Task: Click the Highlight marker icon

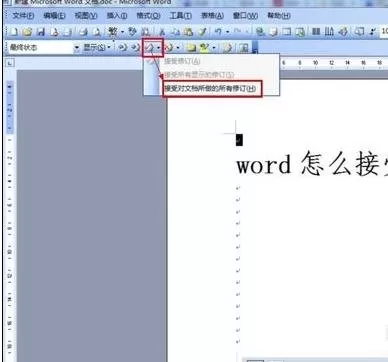Action: (x=204, y=48)
